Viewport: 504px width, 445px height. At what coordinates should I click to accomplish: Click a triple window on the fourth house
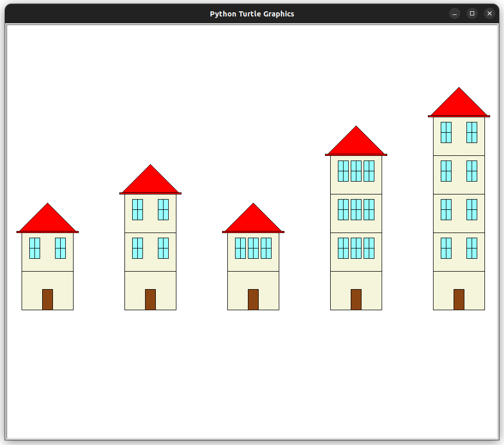tap(356, 171)
